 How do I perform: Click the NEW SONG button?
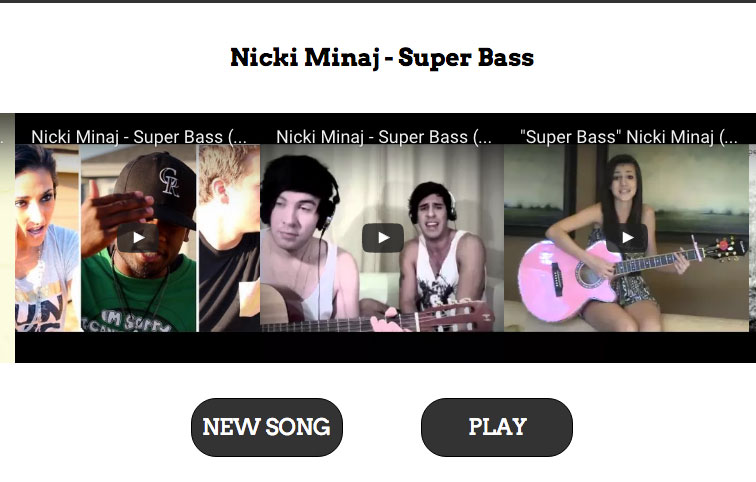tap(267, 427)
